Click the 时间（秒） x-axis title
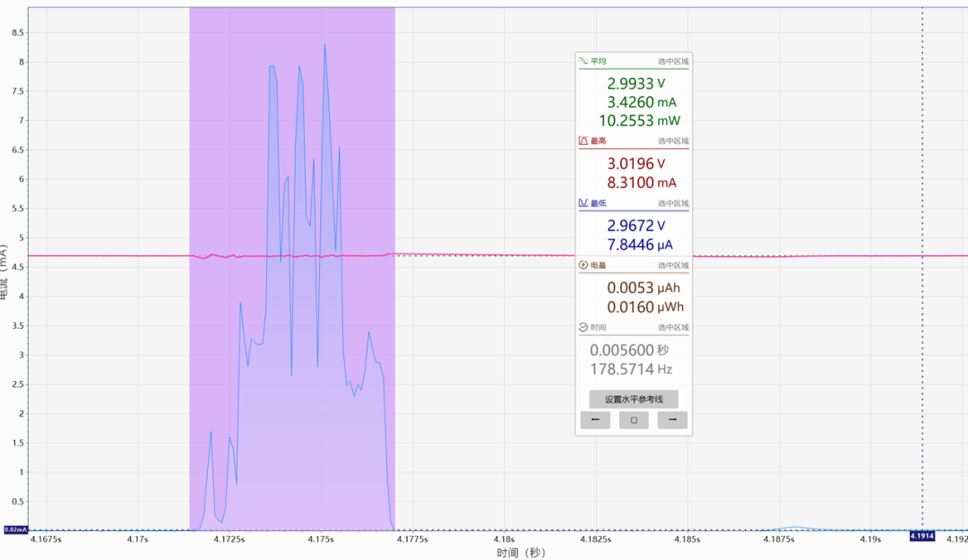Screen dimensions: 968x560 tap(521, 553)
